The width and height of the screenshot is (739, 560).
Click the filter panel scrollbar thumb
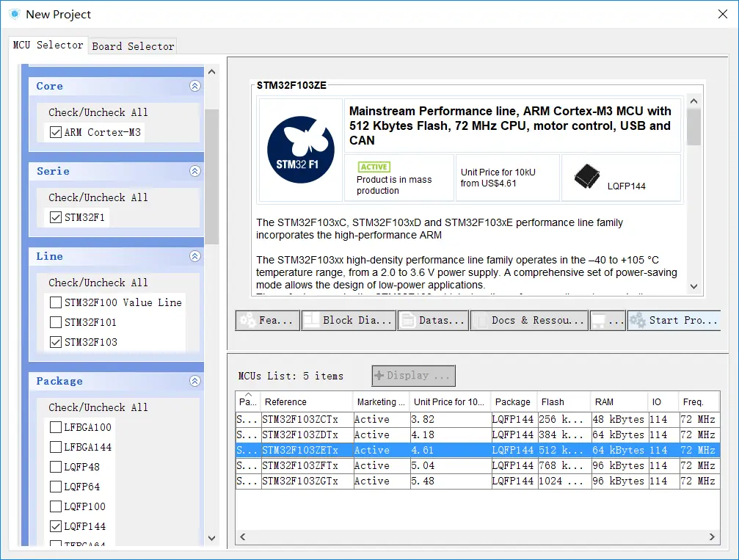point(211,177)
